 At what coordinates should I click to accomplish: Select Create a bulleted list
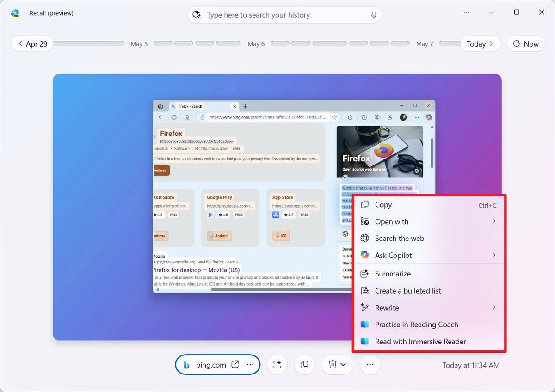408,291
